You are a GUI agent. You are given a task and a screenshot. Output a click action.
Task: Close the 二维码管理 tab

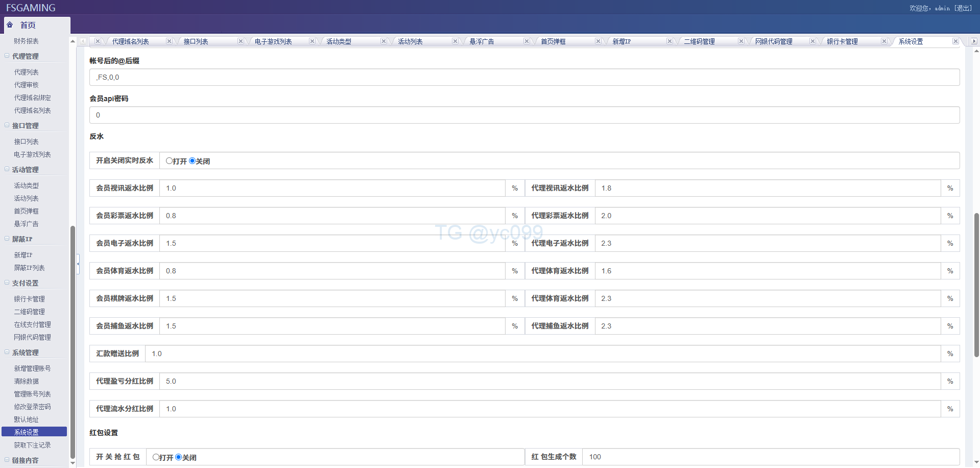[x=741, y=41]
